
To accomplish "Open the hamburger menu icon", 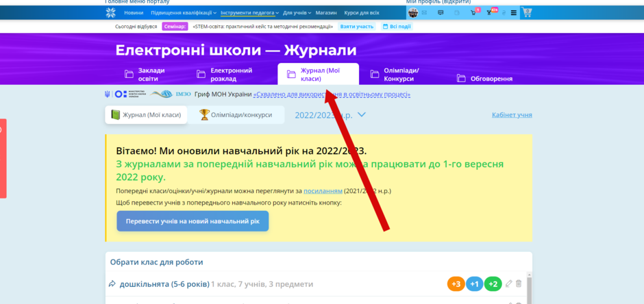I will pyautogui.click(x=514, y=13).
